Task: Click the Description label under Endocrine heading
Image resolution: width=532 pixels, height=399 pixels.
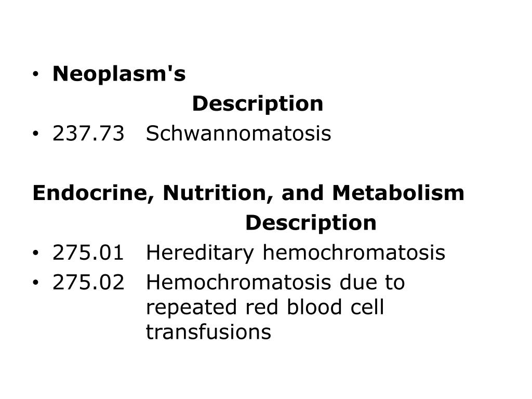Action: point(311,223)
